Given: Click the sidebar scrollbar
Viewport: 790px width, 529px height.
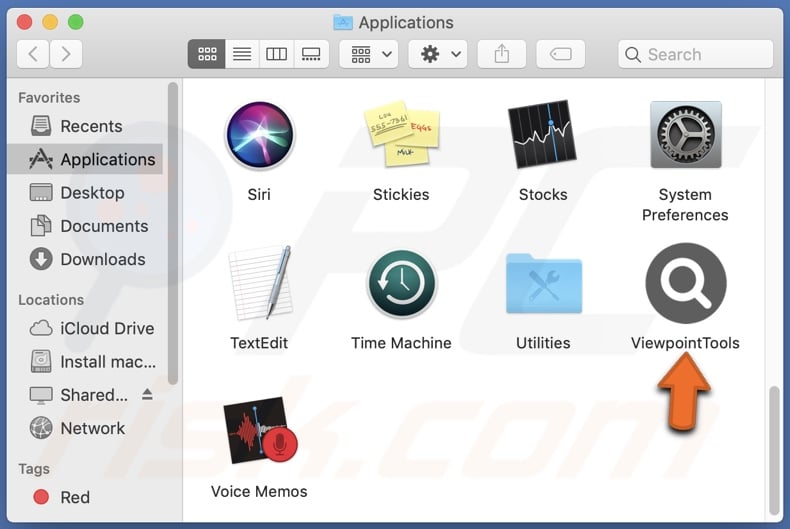Looking at the screenshot, I should coord(173,233).
